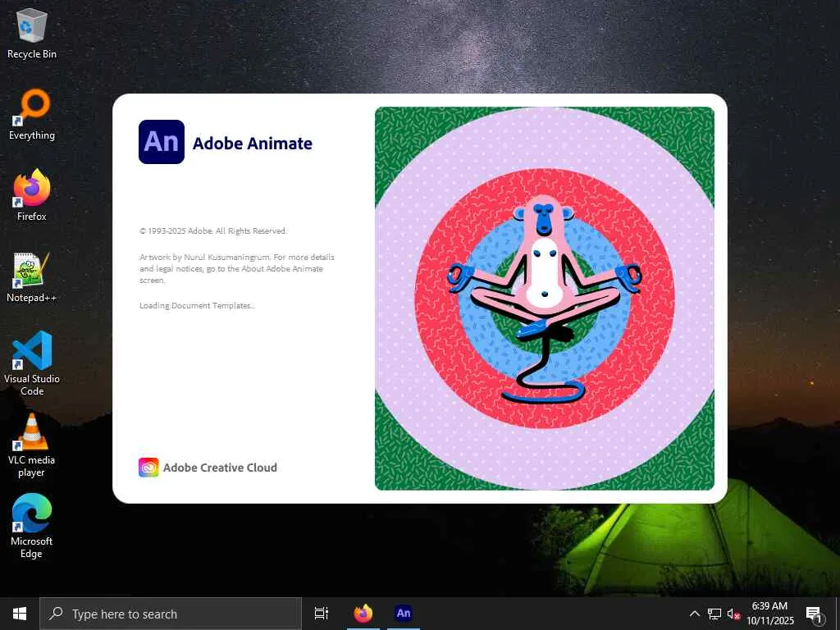The height and width of the screenshot is (630, 840).
Task: Click the 'Loading Document Templates...' status text
Action: [x=197, y=305]
